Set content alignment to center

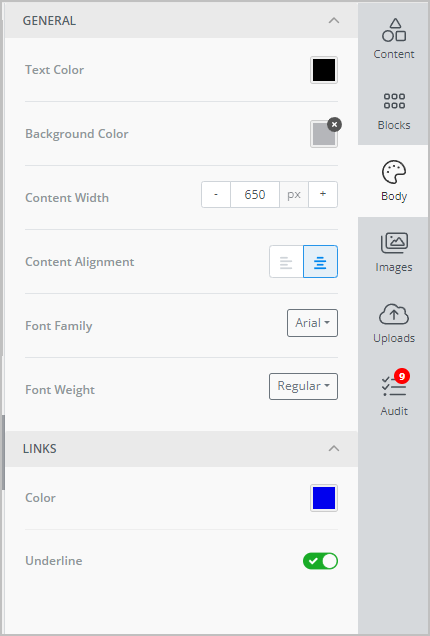(320, 262)
